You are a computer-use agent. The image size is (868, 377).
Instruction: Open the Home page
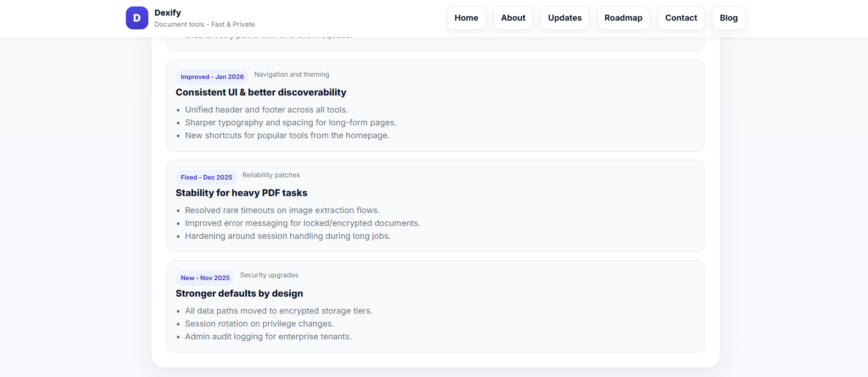[466, 17]
